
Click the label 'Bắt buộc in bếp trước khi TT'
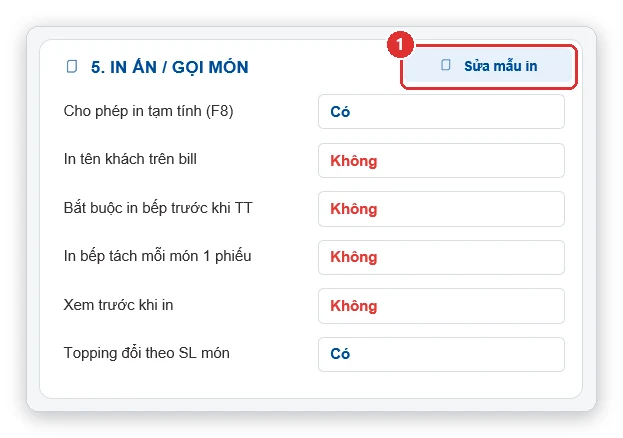point(158,208)
